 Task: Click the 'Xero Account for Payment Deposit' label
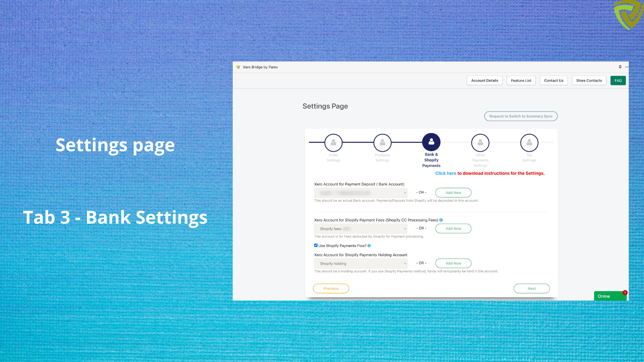pos(359,184)
